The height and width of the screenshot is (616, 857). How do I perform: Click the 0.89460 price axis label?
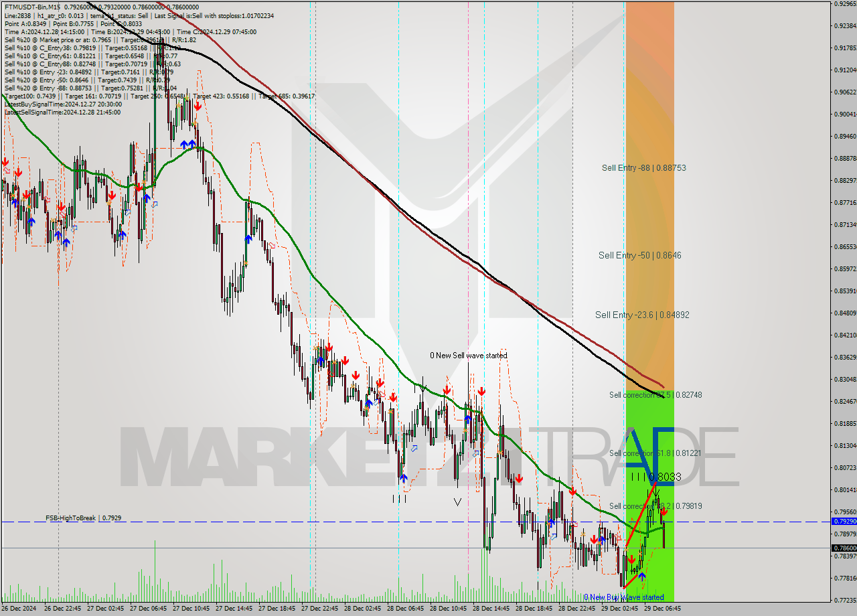845,136
